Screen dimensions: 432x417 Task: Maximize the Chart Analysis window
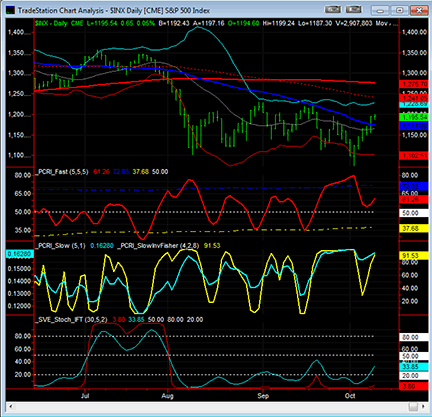pyautogui.click(x=399, y=10)
